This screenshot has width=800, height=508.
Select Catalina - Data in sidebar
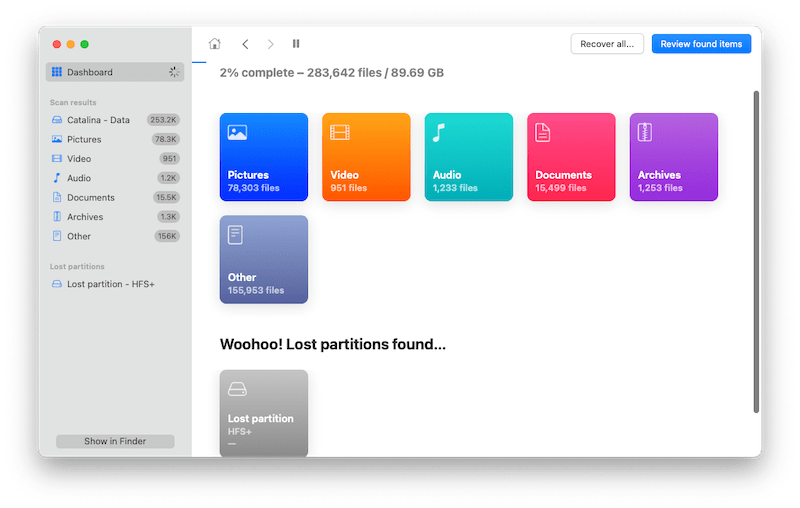coord(98,120)
